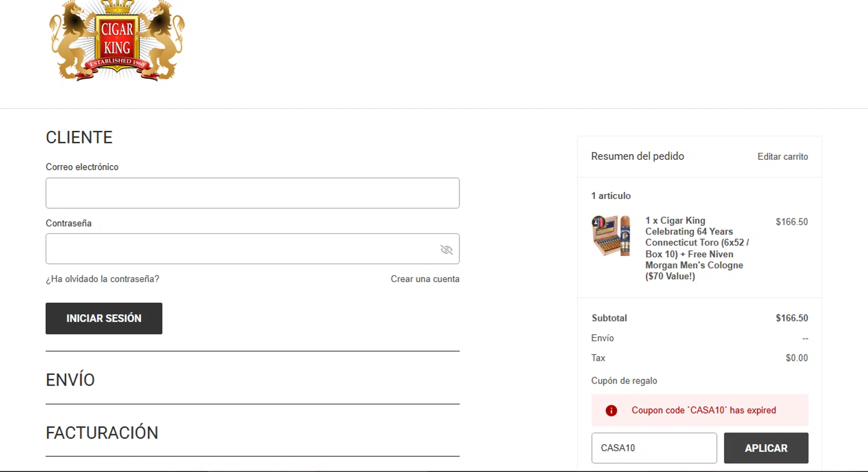Click the coupon code field containing CASA10
868x472 pixels.
point(654,448)
